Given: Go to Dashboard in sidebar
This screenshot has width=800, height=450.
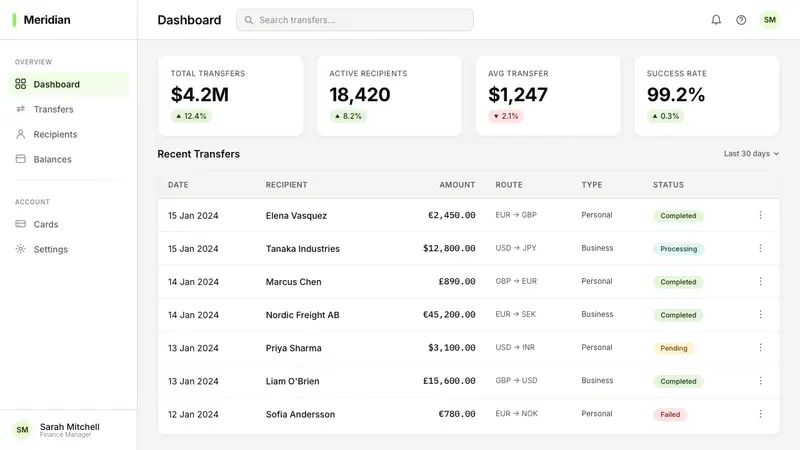Looking at the screenshot, I should point(68,84).
